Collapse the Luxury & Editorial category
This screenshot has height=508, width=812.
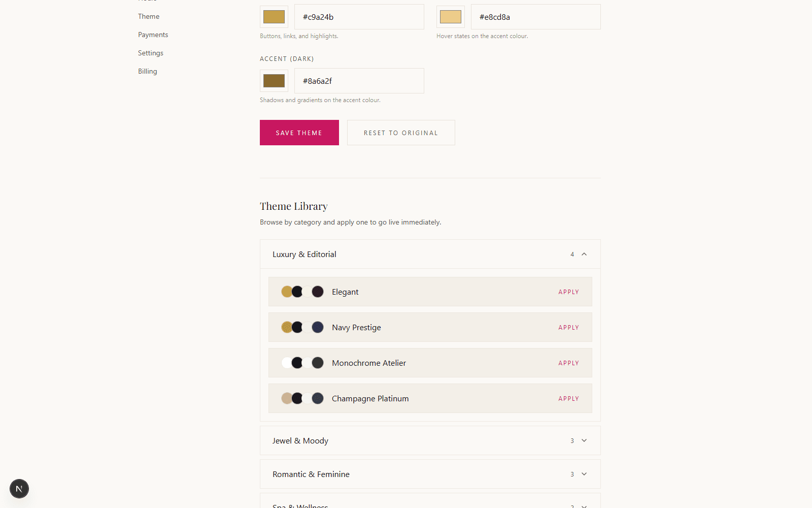430,254
